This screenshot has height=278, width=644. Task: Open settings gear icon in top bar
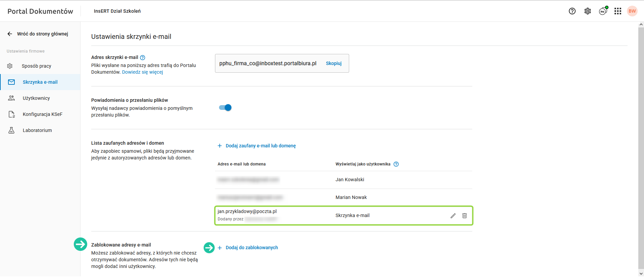(588, 11)
